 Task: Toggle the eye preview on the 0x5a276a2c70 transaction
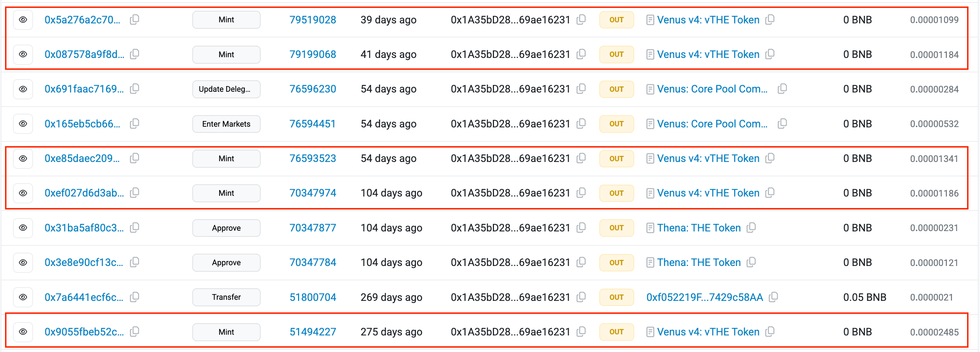(23, 20)
